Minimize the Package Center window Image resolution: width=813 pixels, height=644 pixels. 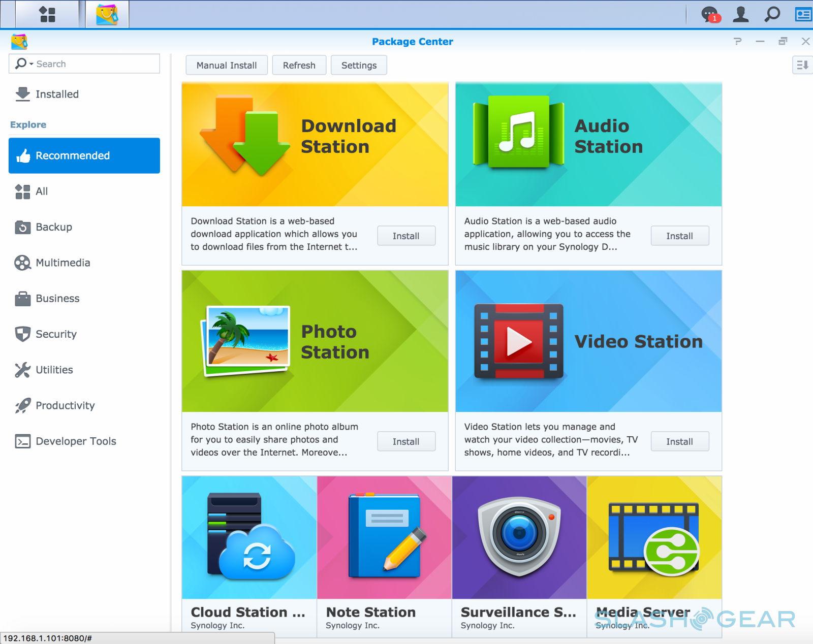tap(760, 42)
